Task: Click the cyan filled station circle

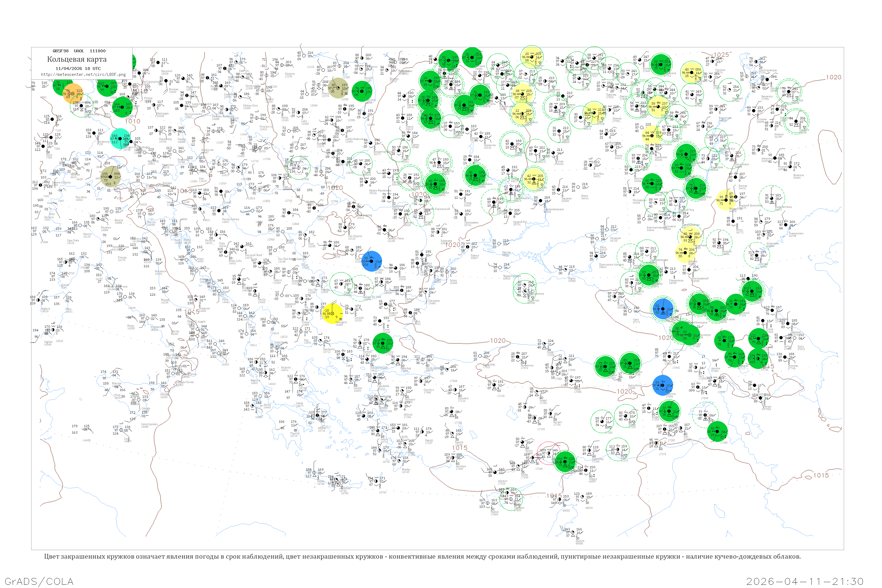Action: [120, 138]
